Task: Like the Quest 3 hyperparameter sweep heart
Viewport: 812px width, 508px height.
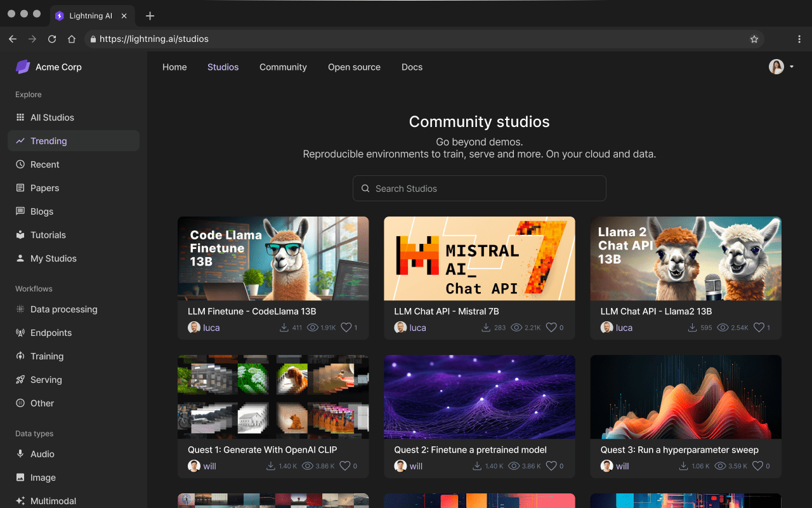Action: pyautogui.click(x=758, y=466)
